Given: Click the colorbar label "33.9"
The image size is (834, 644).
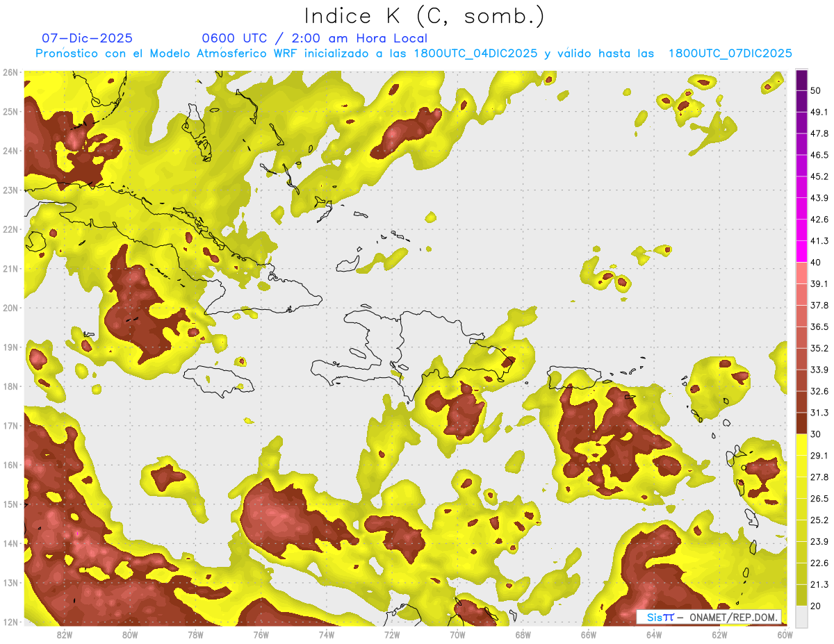Looking at the screenshot, I should pos(819,370).
